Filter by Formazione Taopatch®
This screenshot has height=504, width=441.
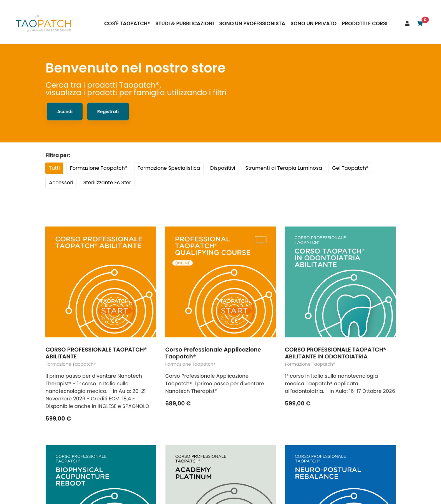[x=99, y=168]
